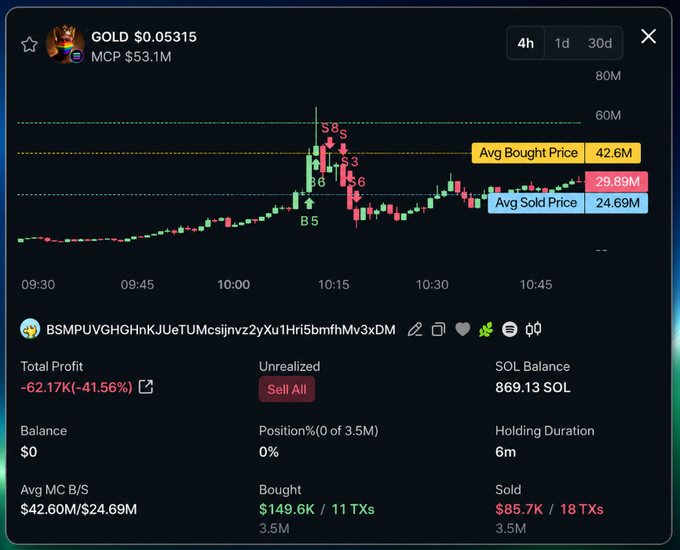Click the 29.89M current price tag
This screenshot has width=680, height=550.
click(x=617, y=181)
